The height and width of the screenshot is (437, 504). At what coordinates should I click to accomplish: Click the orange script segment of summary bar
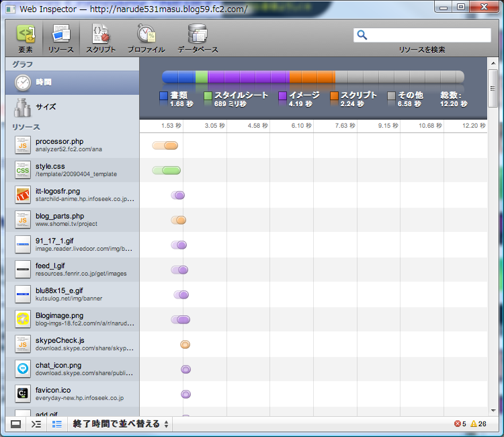(x=312, y=77)
